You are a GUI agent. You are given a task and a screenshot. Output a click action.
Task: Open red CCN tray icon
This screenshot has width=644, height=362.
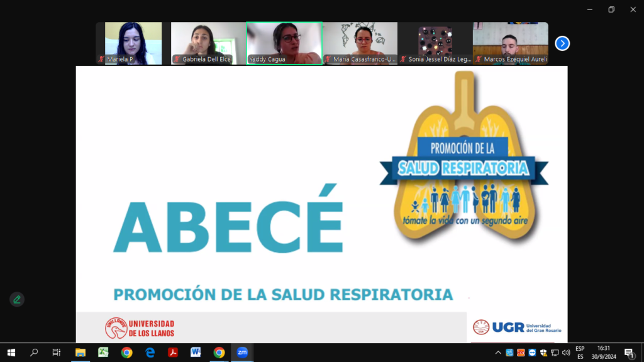pyautogui.click(x=521, y=353)
